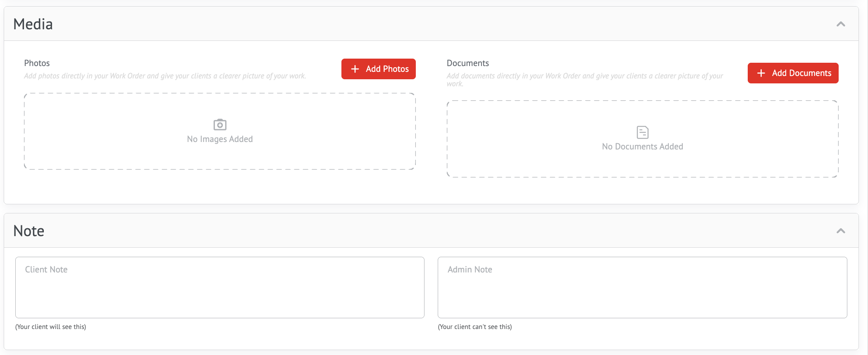Click the camera icon in photos area
This screenshot has width=868, height=355.
220,124
